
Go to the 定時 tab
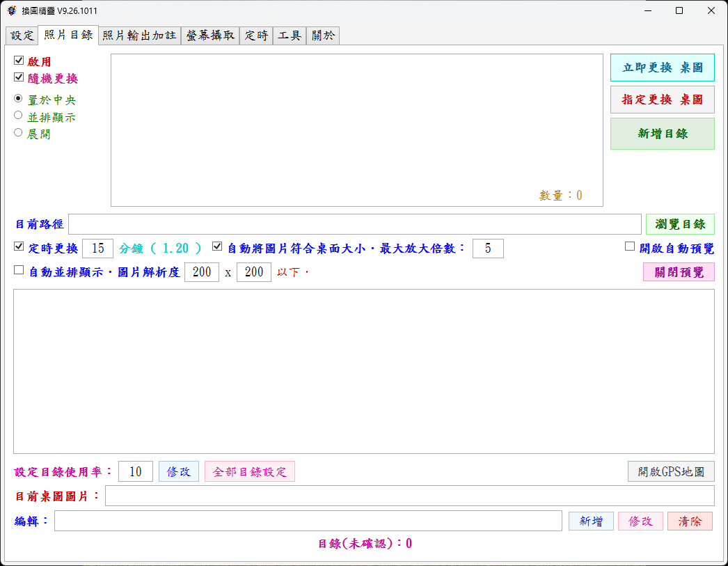click(x=256, y=36)
